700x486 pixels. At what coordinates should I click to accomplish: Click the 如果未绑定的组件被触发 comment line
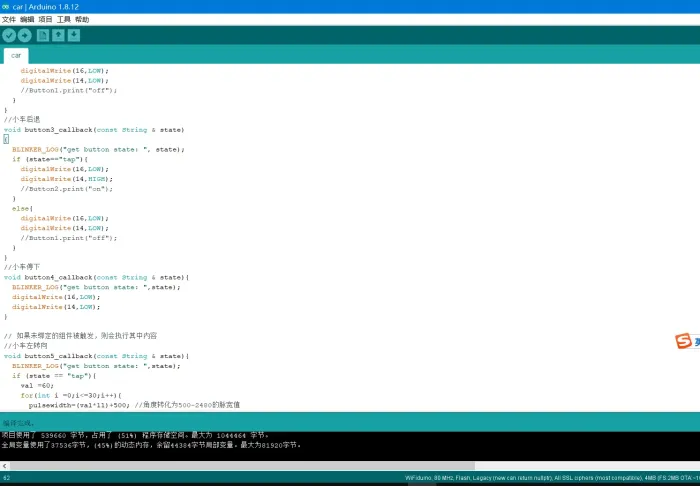80,336
